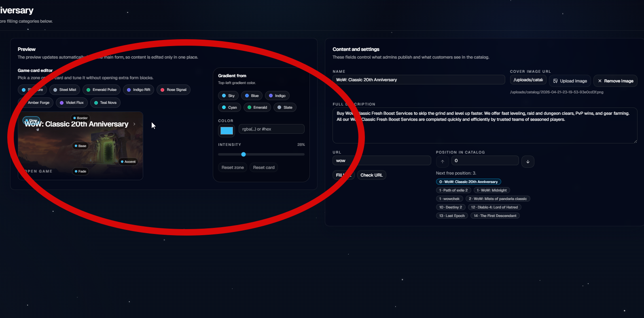The height and width of the screenshot is (318, 644).
Task: Focus the Position in catalog field
Action: [485, 160]
